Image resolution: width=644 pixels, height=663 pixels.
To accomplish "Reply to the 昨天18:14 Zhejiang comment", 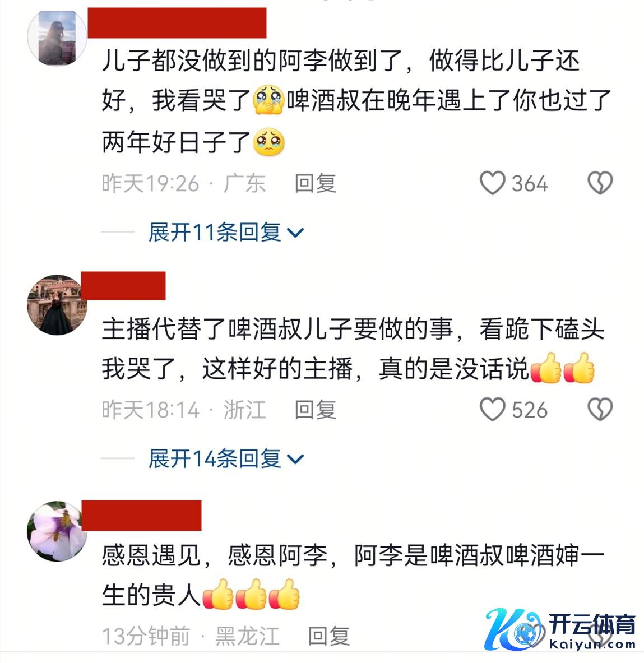I will (316, 410).
